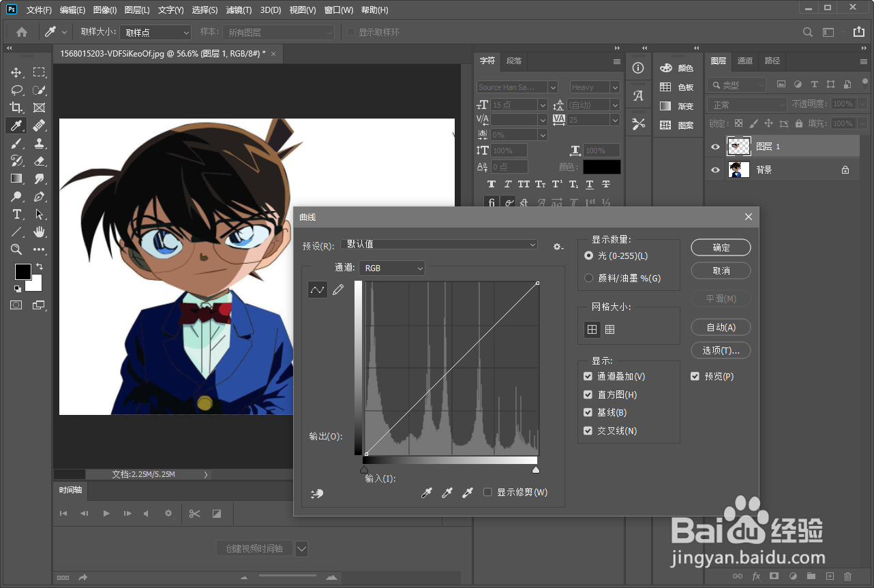This screenshot has height=588, width=874.
Task: Select the Dodge tool
Action: 16,196
